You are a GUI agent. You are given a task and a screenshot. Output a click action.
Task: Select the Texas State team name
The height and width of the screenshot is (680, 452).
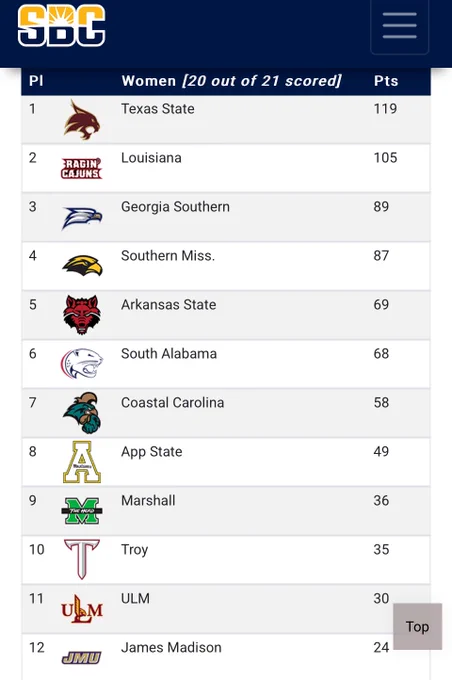click(x=157, y=108)
